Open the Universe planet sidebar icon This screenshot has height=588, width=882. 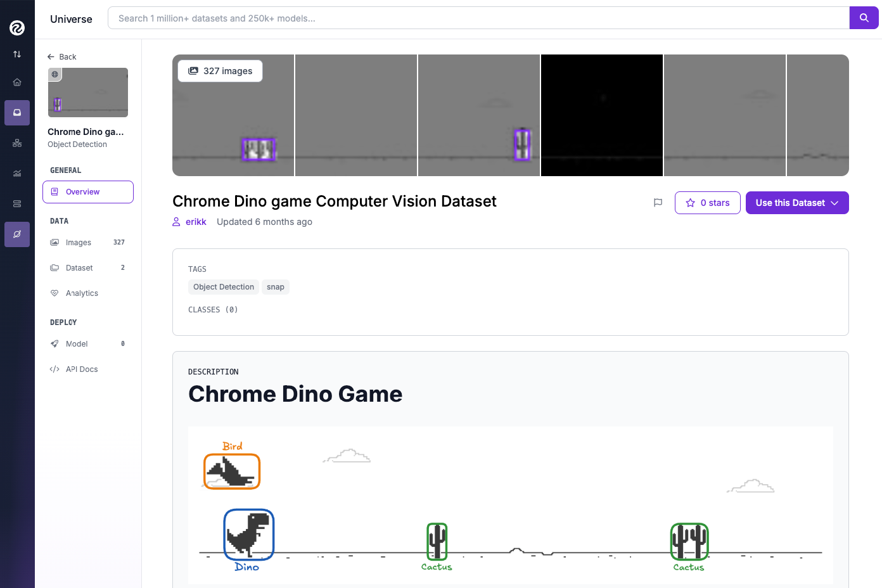coord(17,234)
